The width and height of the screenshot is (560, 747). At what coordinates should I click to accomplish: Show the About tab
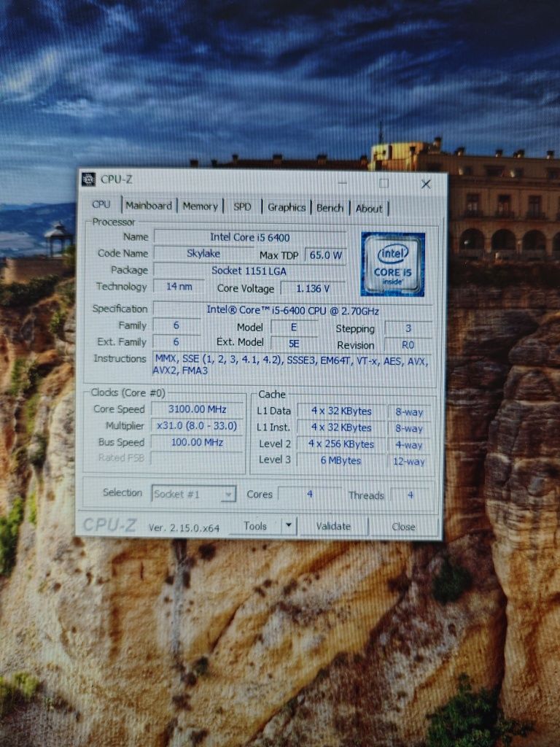(368, 208)
